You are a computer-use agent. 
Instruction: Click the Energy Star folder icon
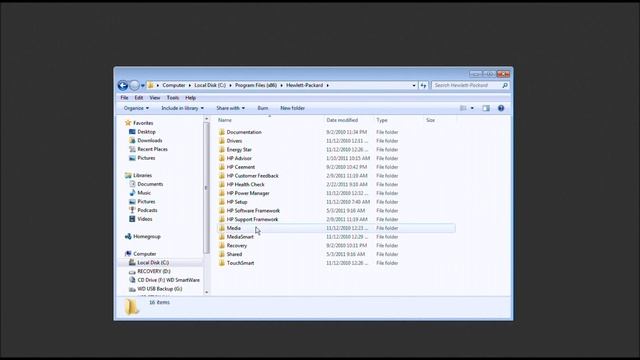(x=222, y=149)
